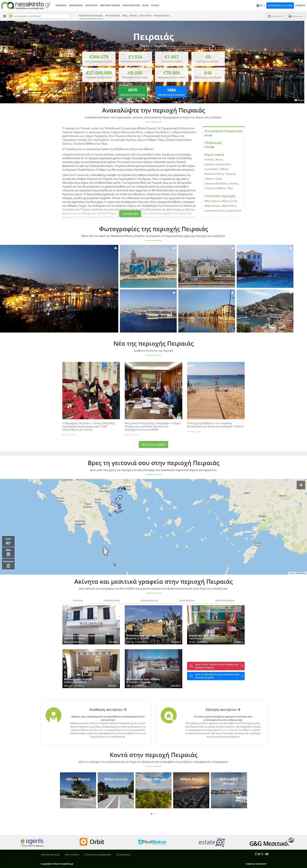Open the Facebook icon in the footer
Screen dimensions: 307x868
click(256, 854)
